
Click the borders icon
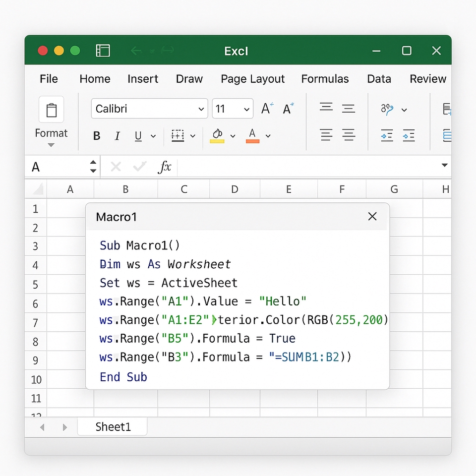pyautogui.click(x=178, y=135)
